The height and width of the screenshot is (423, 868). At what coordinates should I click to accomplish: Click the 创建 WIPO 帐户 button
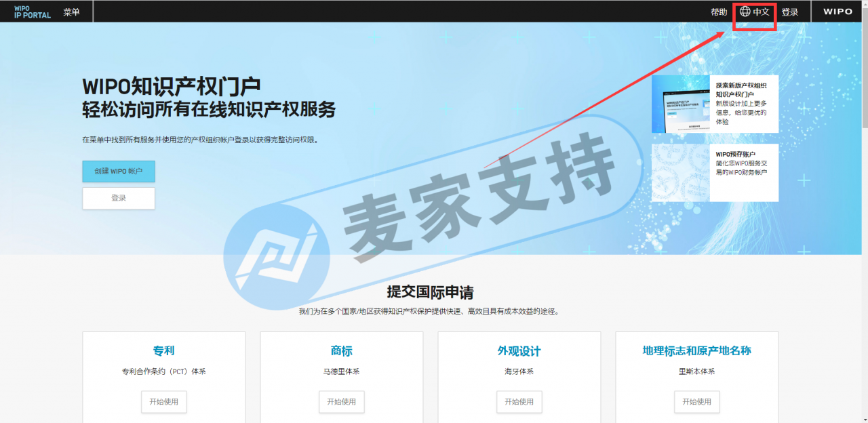(119, 172)
